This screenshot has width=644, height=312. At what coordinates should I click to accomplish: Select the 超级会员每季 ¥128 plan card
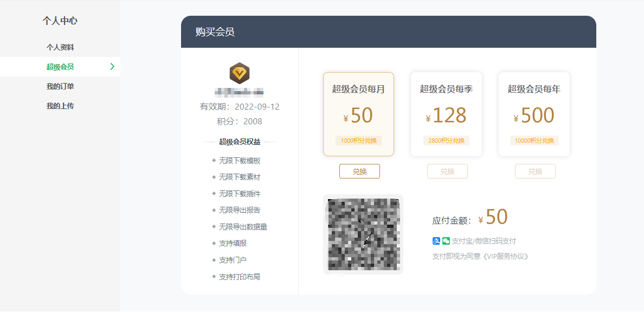pos(447,114)
